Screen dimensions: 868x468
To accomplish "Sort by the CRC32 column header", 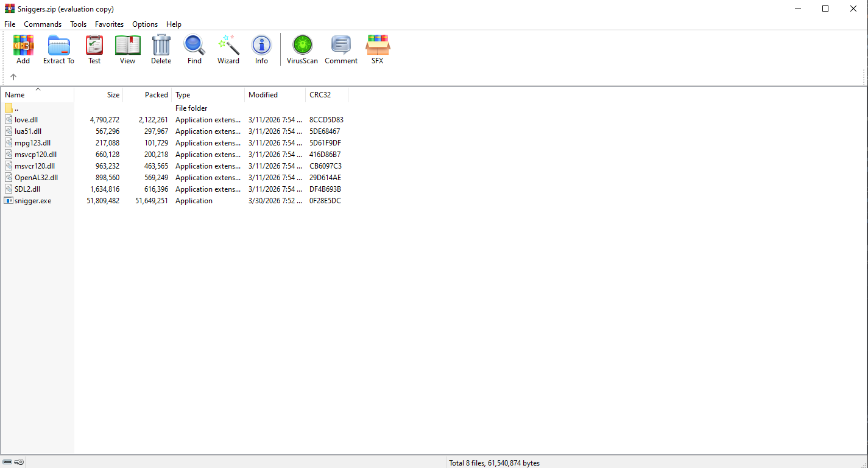I will point(327,95).
